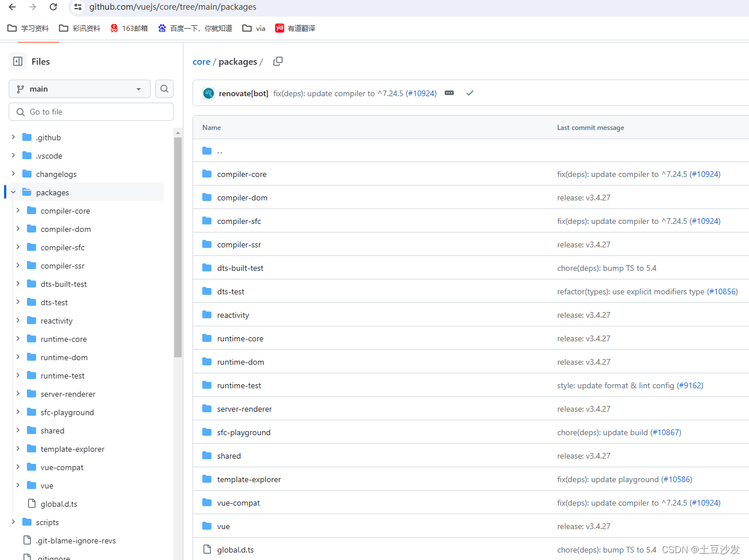
Task: Click the file icon of global.d.ts in table
Action: click(207, 550)
